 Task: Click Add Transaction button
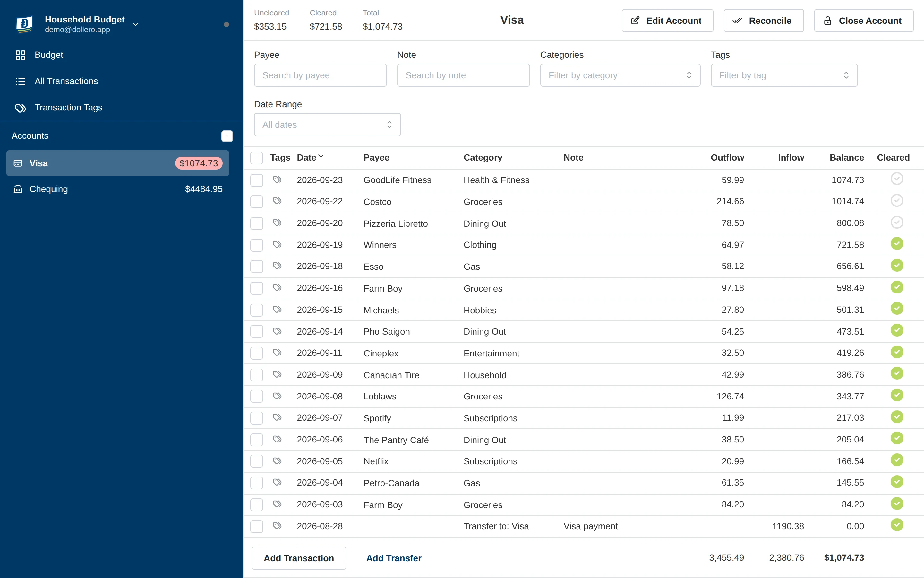click(x=299, y=558)
